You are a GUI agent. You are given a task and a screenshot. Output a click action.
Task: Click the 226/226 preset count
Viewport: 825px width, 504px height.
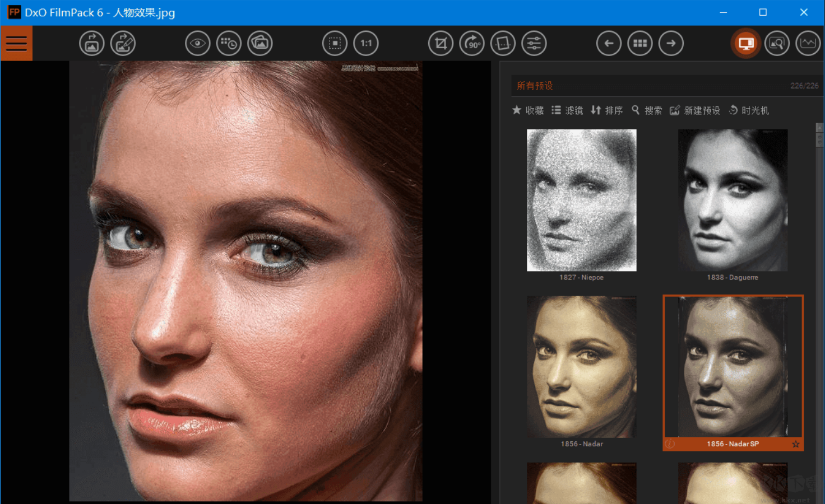click(804, 86)
